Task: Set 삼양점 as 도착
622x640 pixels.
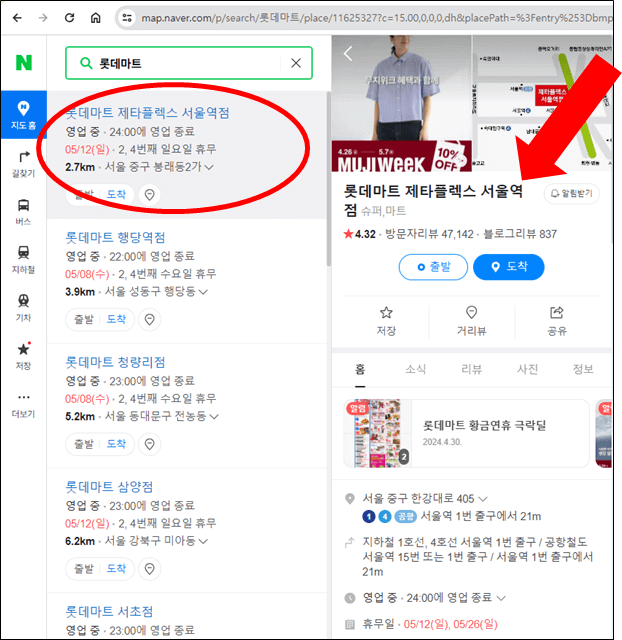Action: pos(116,569)
